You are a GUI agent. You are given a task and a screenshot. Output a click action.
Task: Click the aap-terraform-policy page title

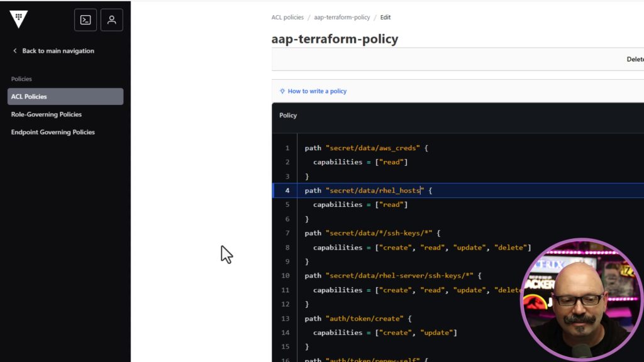click(x=335, y=39)
